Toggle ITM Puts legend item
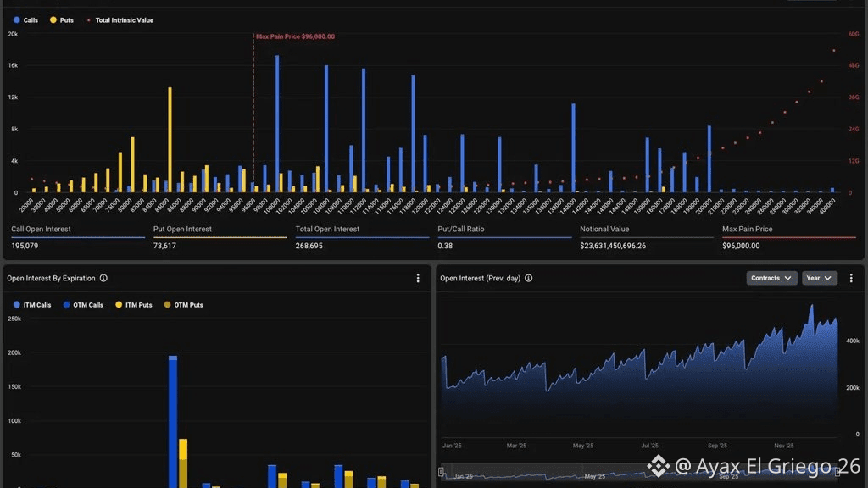868x488 pixels. [x=133, y=305]
